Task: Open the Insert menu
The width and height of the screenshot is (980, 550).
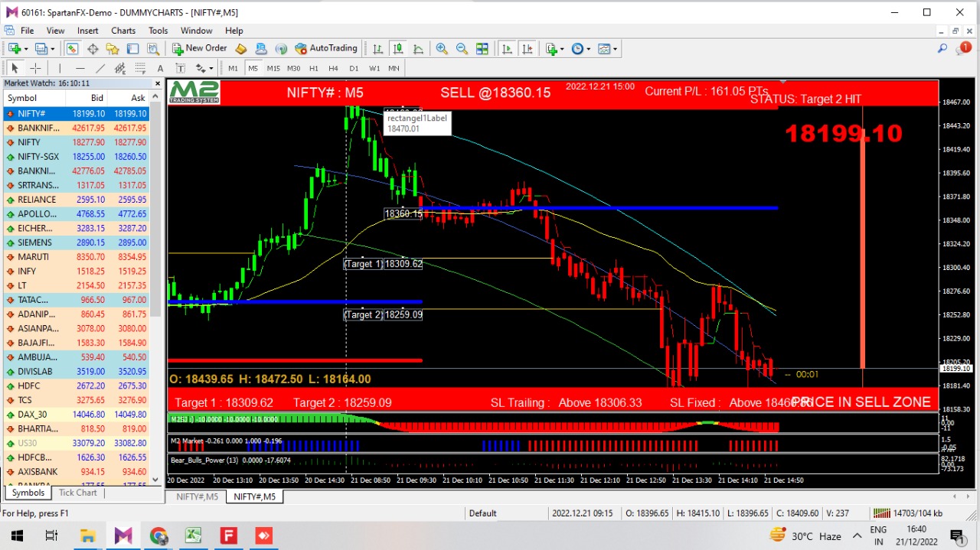Action: (x=87, y=31)
